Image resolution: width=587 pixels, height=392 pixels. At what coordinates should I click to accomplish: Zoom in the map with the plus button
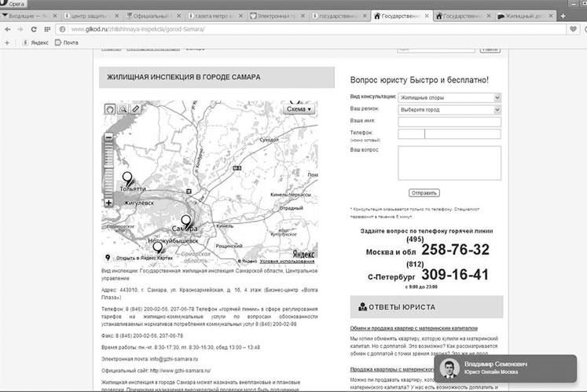tap(108, 203)
